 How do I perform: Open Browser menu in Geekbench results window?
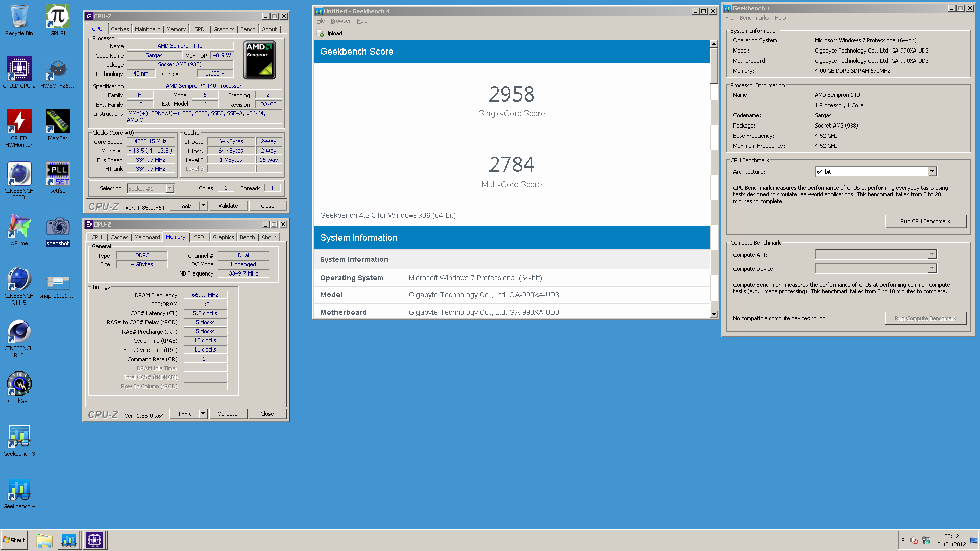(x=340, y=21)
